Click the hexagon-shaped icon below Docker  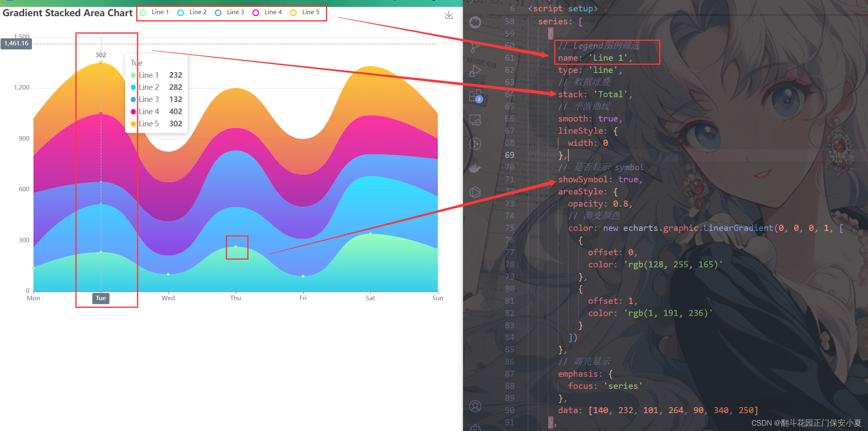coord(475,192)
